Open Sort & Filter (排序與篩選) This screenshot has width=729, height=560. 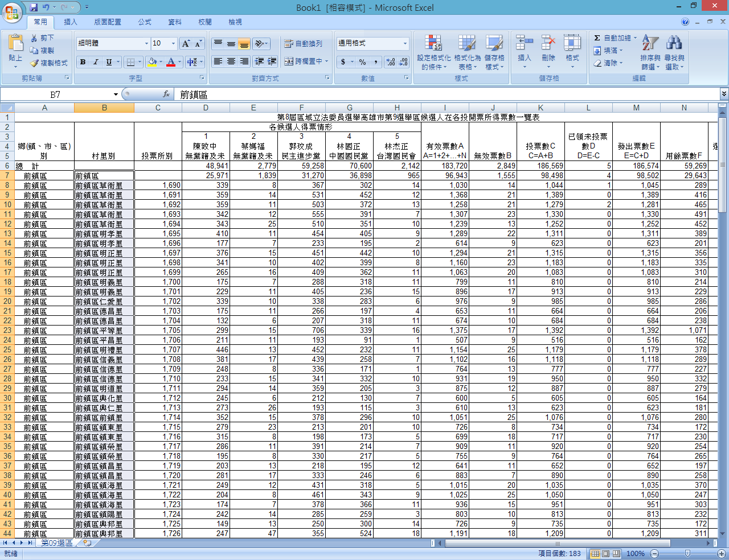(x=650, y=52)
